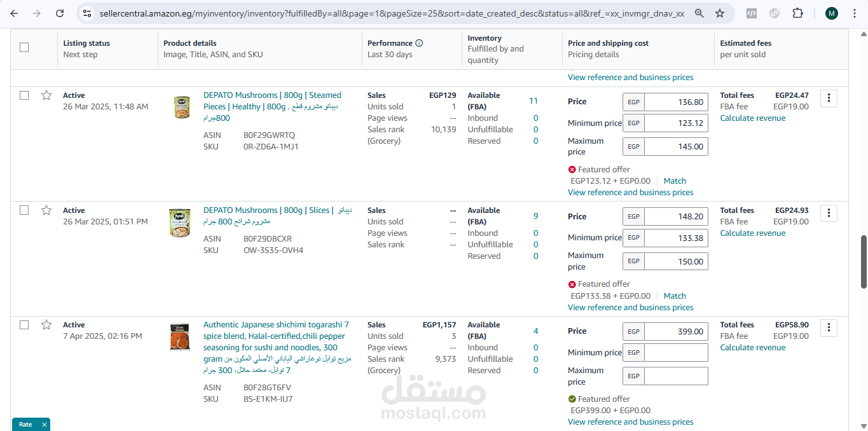The height and width of the screenshot is (431, 868).
Task: Click the Rate feedback button
Action: 25,425
